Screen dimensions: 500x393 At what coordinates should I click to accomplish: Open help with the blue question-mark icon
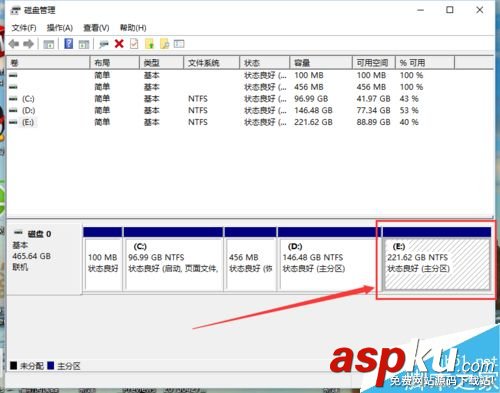point(69,44)
